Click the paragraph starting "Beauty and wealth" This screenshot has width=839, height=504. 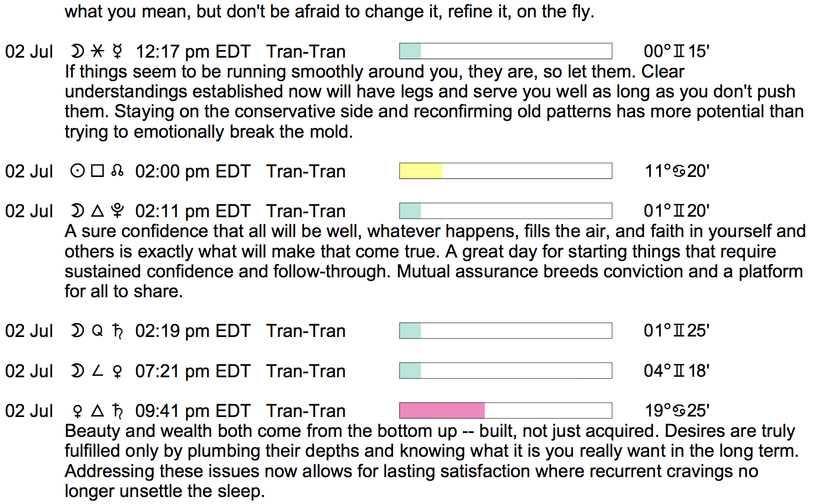[x=430, y=461]
